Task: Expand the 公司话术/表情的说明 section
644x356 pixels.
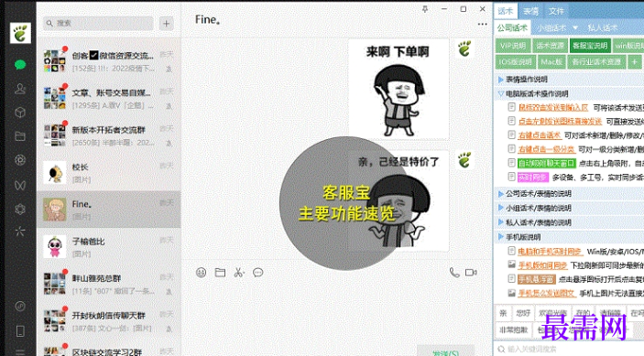Action: tap(501, 193)
